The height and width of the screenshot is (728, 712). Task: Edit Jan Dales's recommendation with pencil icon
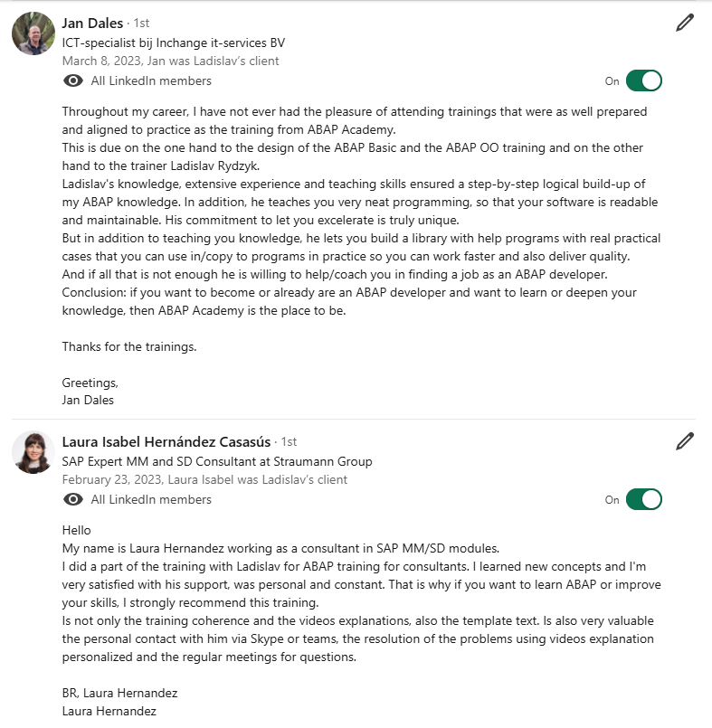[x=685, y=23]
